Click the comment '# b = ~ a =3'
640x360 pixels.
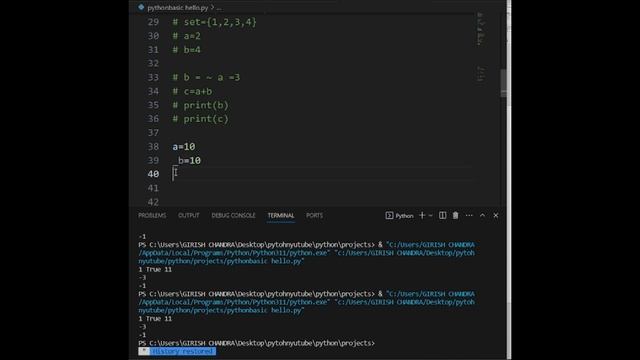click(x=206, y=78)
